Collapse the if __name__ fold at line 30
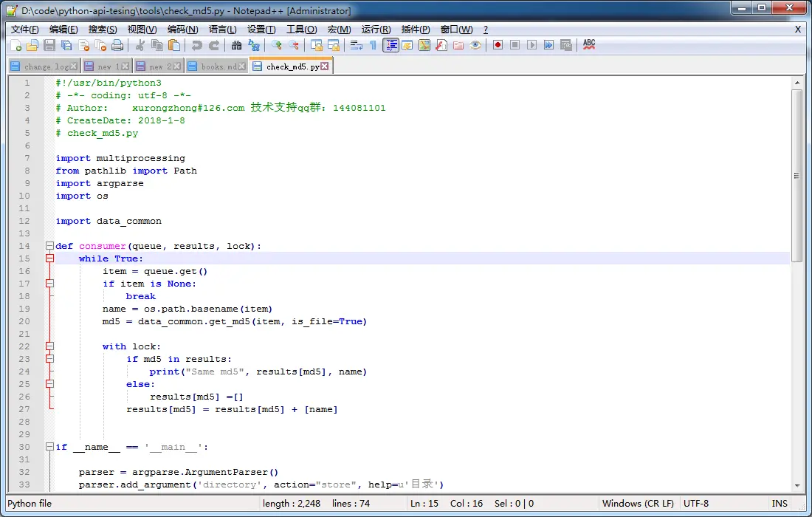 [x=49, y=447]
